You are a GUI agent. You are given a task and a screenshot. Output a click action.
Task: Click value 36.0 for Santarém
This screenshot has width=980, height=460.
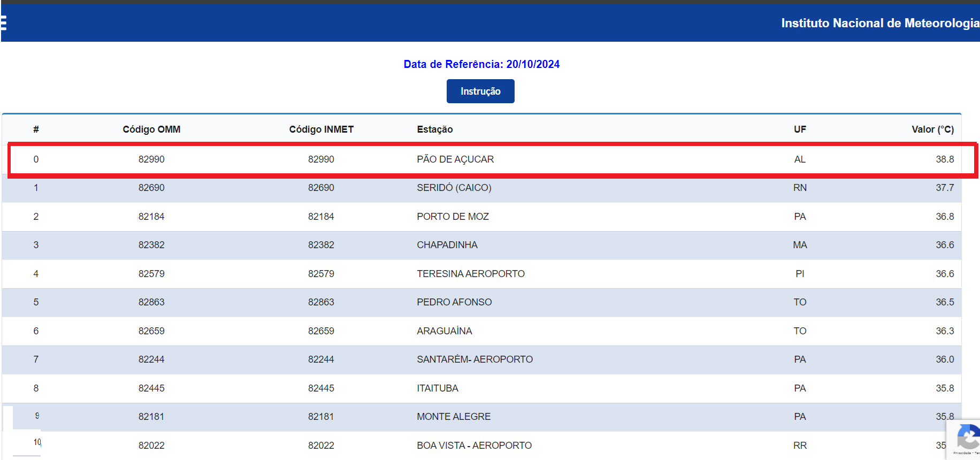(945, 359)
